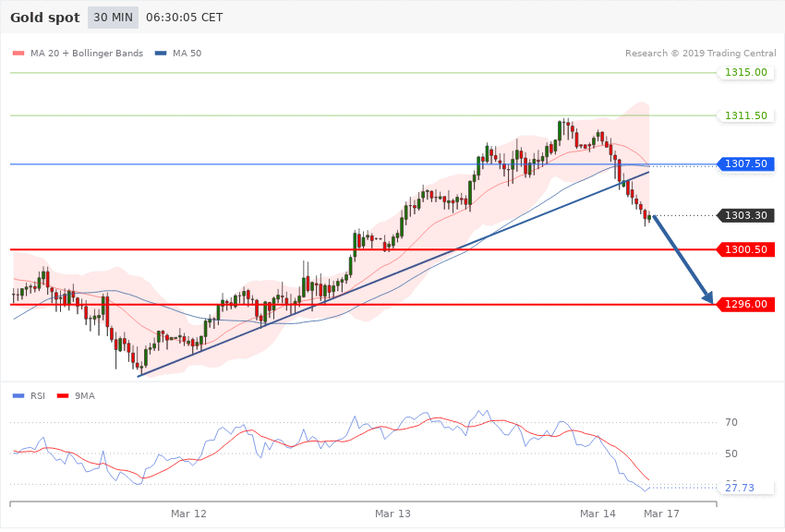Click the 1315.00 resistance price label
The height and width of the screenshot is (532, 785).
click(746, 72)
